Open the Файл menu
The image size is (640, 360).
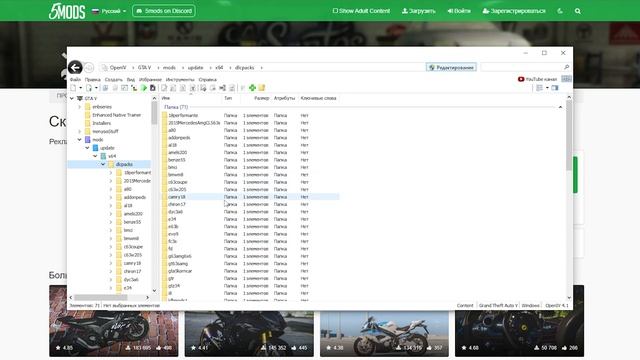(75, 80)
